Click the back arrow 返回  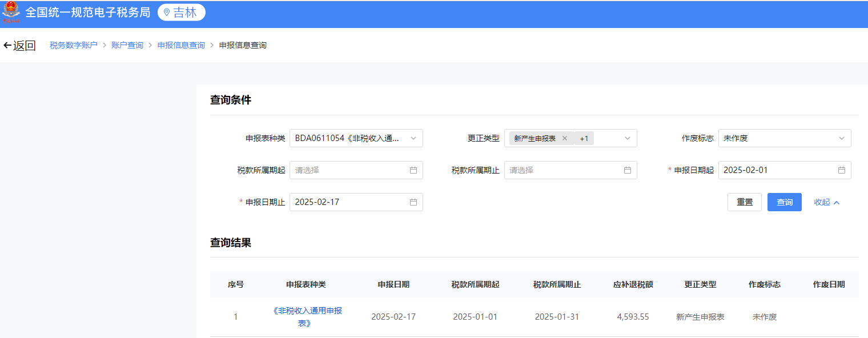pyautogui.click(x=19, y=46)
